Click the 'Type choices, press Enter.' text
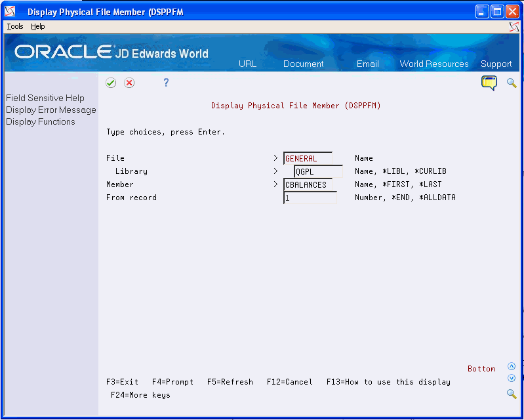Viewport: 524px width, 420px height. pyautogui.click(x=166, y=132)
